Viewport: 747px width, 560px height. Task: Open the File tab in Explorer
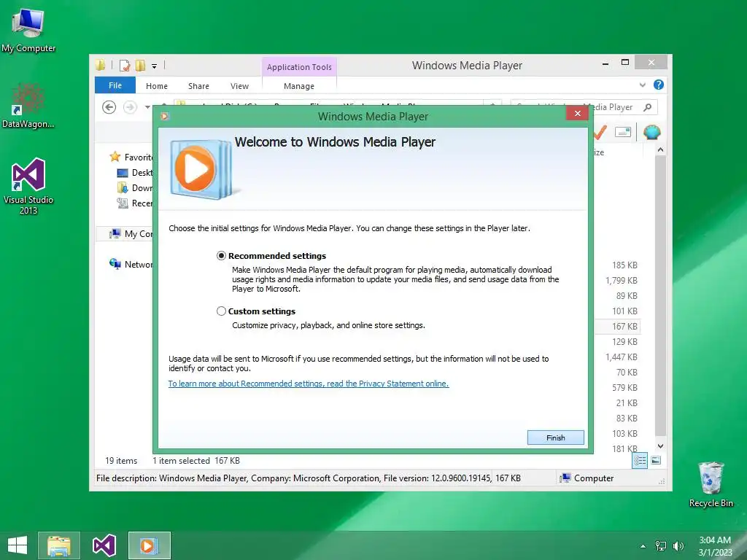[x=115, y=85]
